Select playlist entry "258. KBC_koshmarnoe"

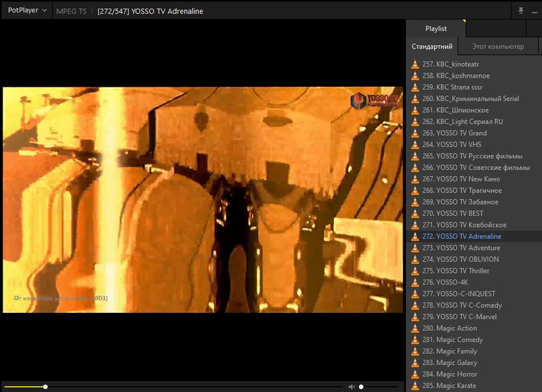point(474,76)
